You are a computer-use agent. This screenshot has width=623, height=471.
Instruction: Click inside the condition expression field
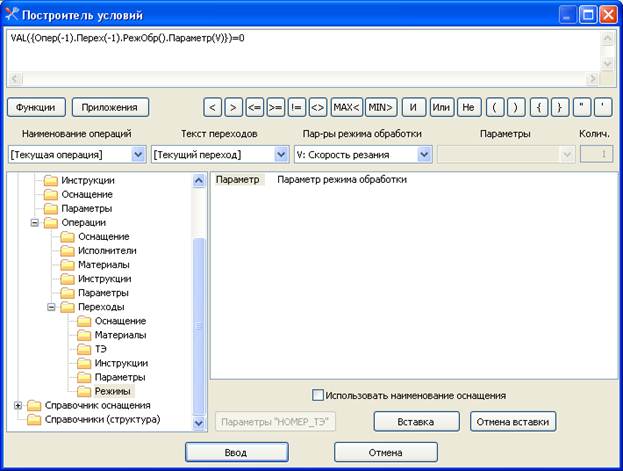point(304,52)
